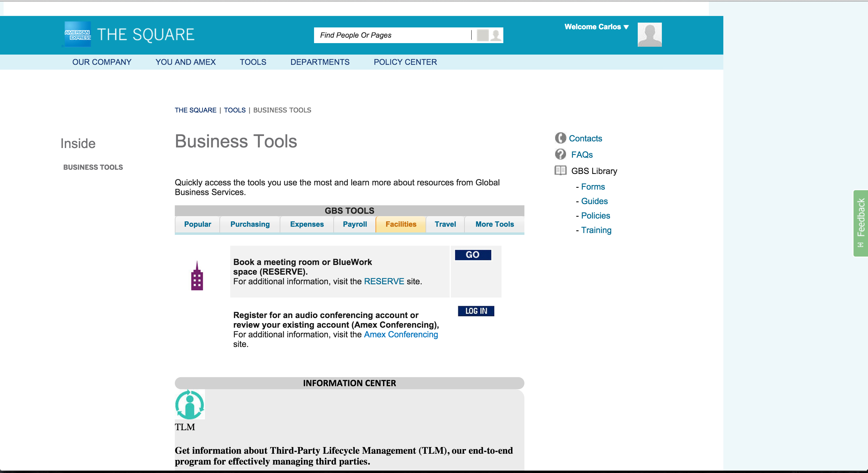Click the Feedback tab plus icon
868x473 pixels.
[860, 245]
